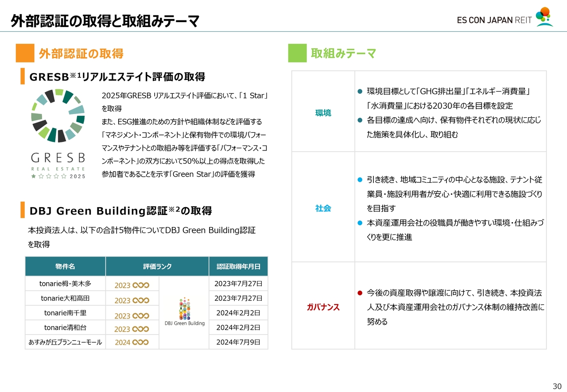Click the page number 30
Image resolution: width=567 pixels, height=392 pixels.
(x=556, y=385)
